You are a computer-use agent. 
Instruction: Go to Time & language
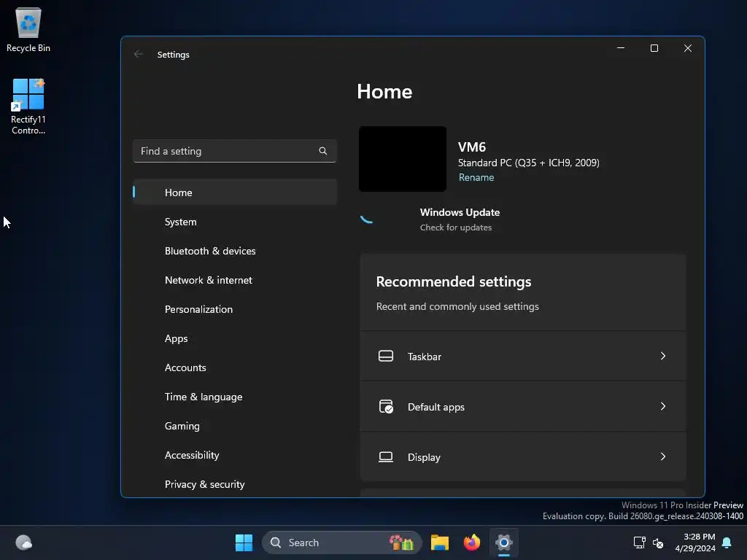pyautogui.click(x=235, y=397)
